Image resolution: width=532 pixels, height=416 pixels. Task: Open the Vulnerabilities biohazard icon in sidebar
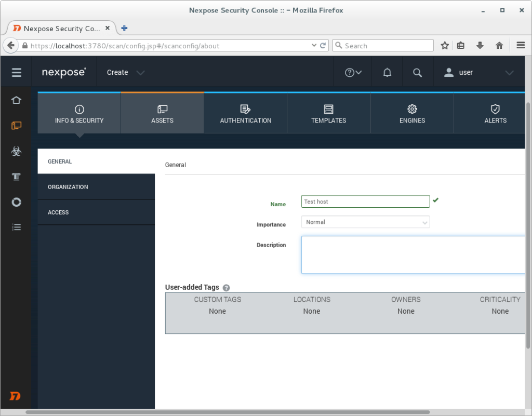coord(16,151)
